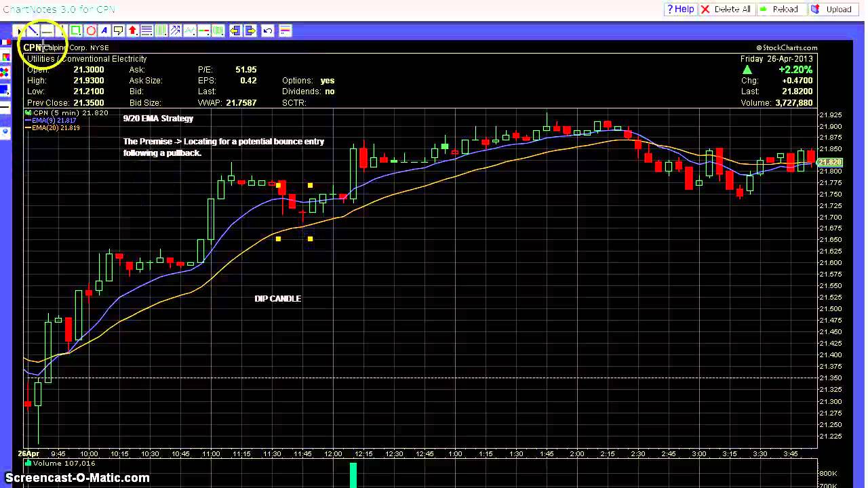Select the red-green horizontal segment tool

pyautogui.click(x=204, y=30)
